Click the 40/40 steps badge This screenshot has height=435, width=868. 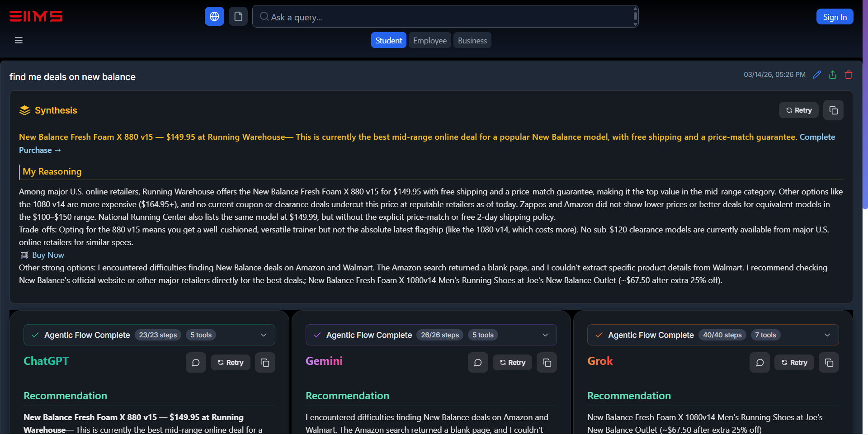coord(722,335)
